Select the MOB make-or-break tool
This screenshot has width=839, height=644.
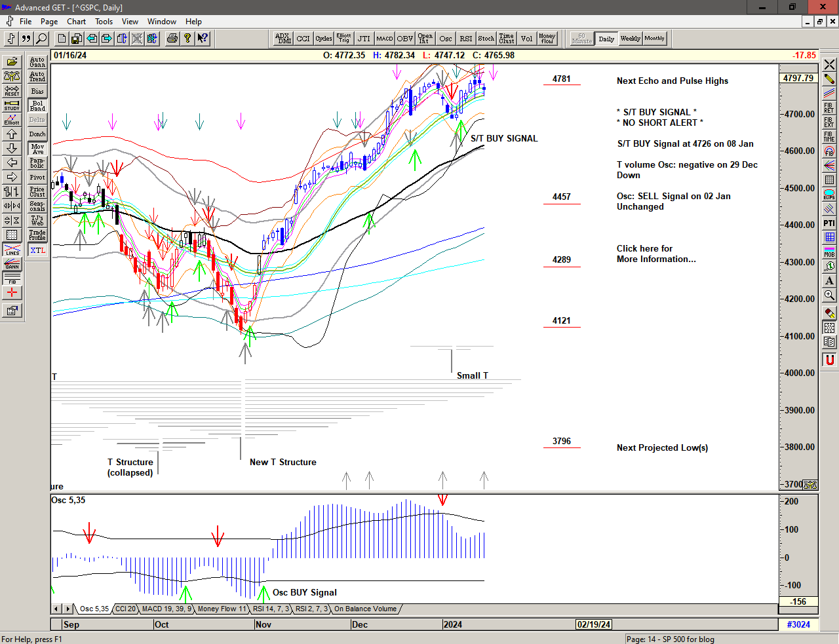[x=829, y=252]
